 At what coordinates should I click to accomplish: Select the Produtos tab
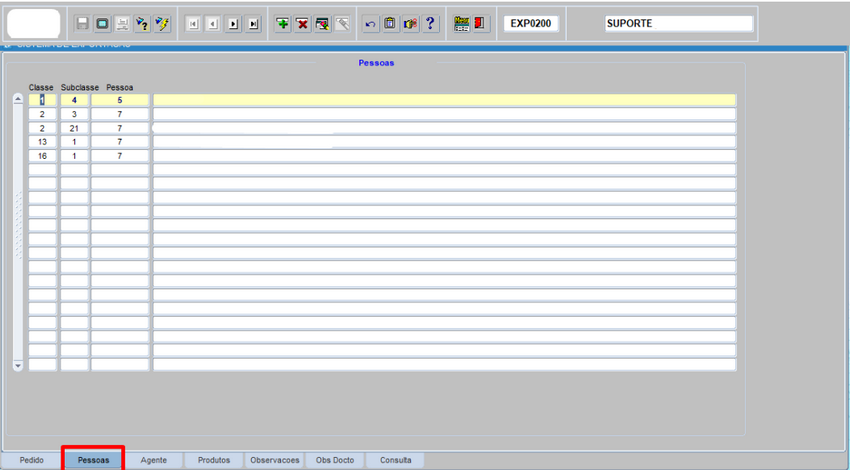click(214, 460)
